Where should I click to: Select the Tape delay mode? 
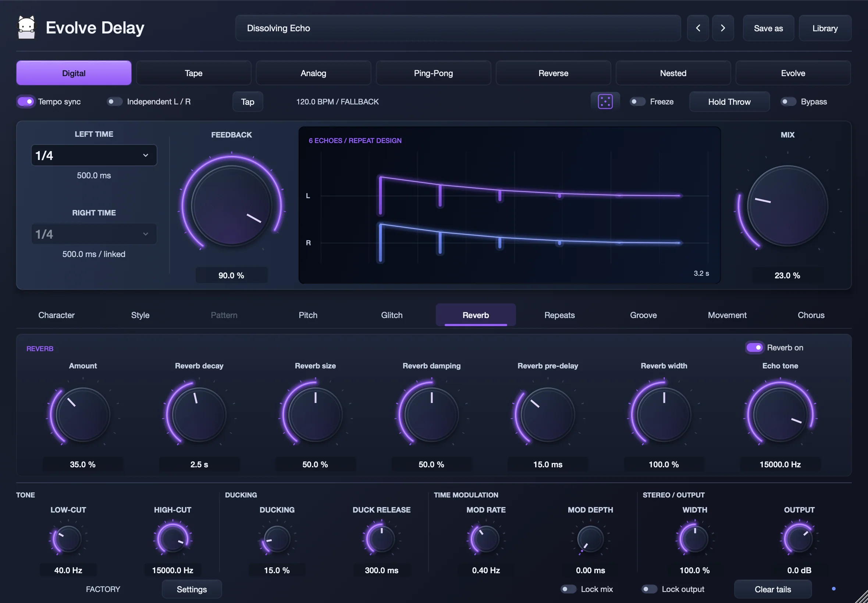[193, 73]
